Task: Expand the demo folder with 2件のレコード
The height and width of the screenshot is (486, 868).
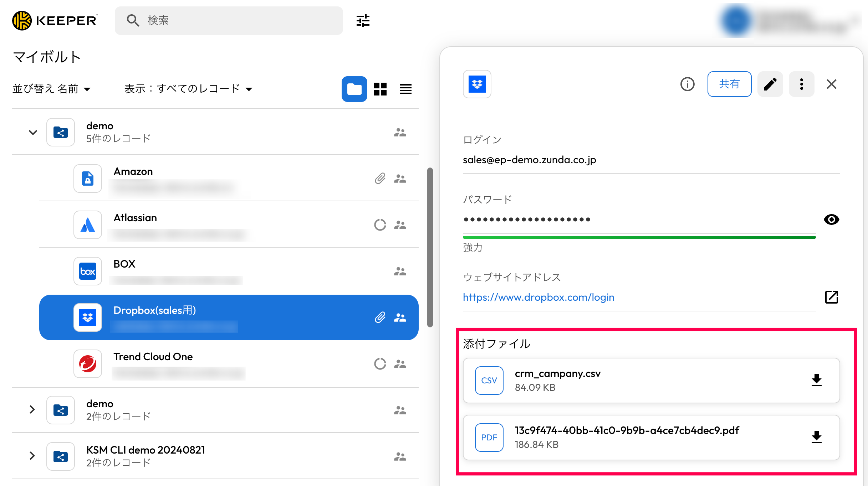Action: coord(32,410)
